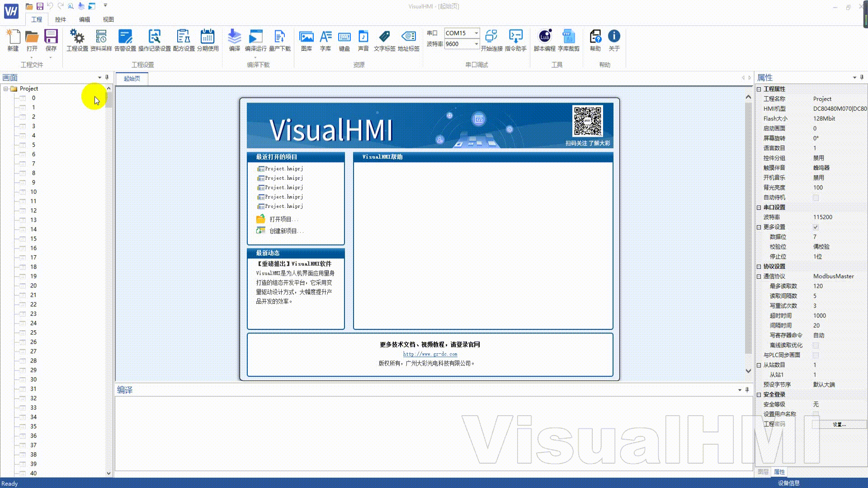This screenshot has height=488, width=868.
Task: Open the 帮助 help icon
Action: point(595,40)
